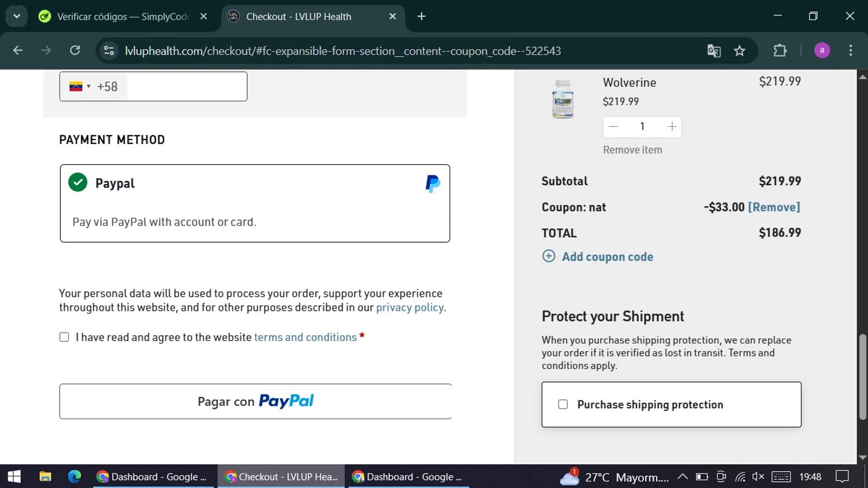868x488 pixels.
Task: Decrease Wolverine quantity with minus
Action: 613,126
